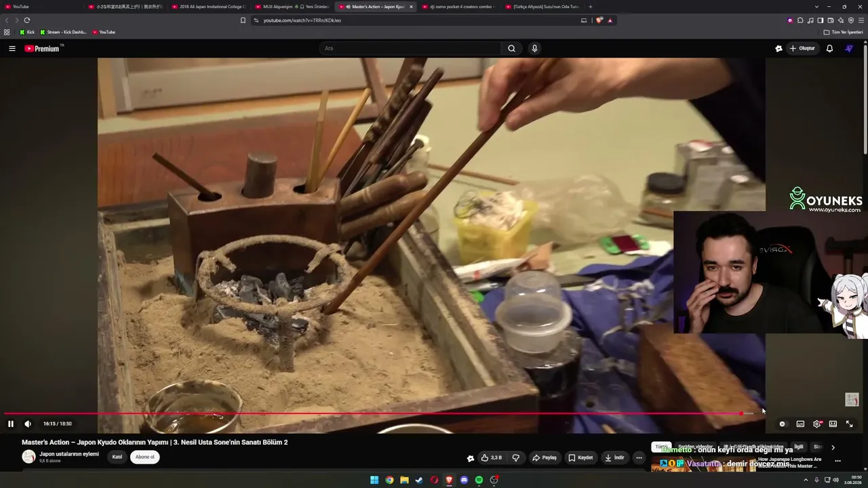Dislike the video
868x488 pixels.
(516, 457)
